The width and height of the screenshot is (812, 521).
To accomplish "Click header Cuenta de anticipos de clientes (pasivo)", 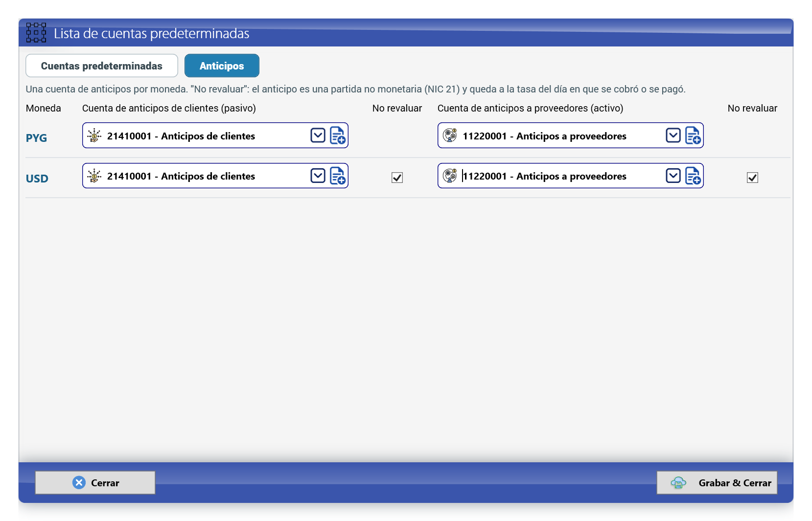I will click(169, 108).
